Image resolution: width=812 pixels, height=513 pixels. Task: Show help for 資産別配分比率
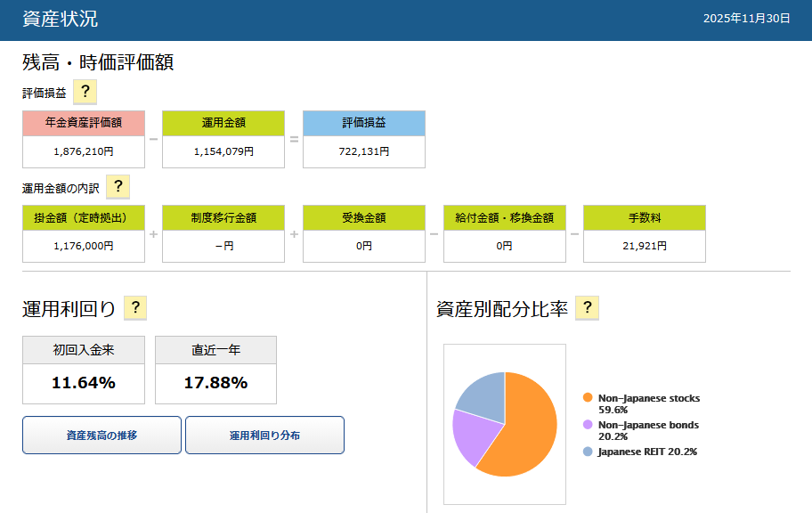tap(587, 308)
